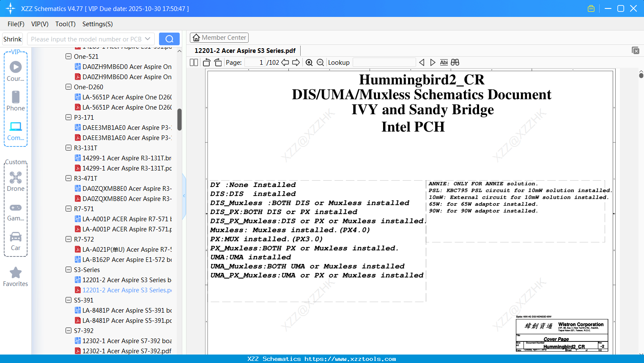644x363 pixels.
Task: Collapse the R3-471T tree node
Action: [x=69, y=178]
